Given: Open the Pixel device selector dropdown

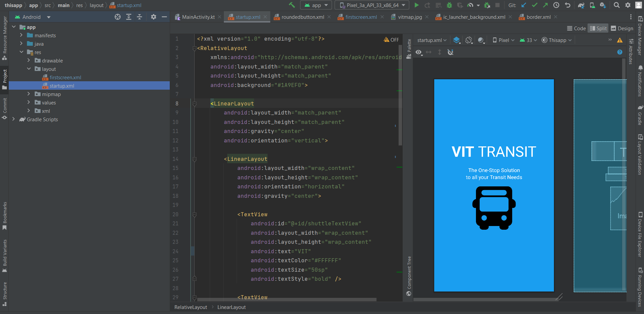Looking at the screenshot, I should 503,40.
